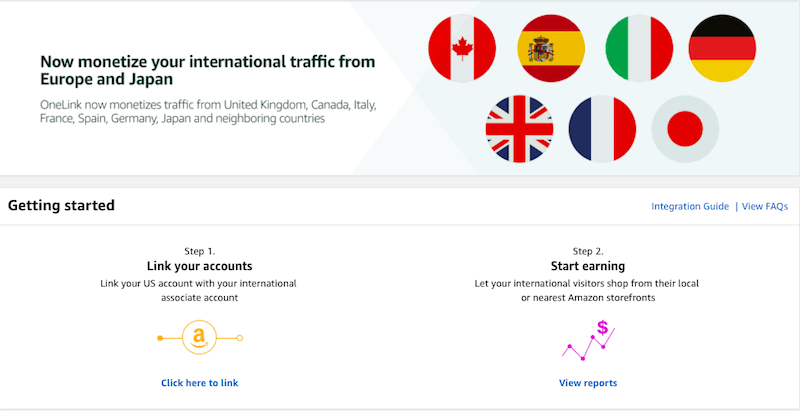Click the earnings chart dollar icon
Screen dimensions: 800x411
[588, 340]
